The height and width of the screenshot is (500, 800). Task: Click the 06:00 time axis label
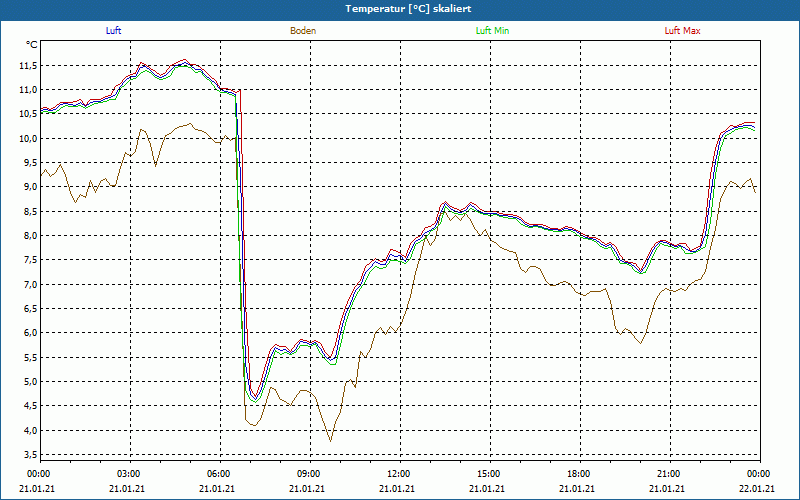(217, 474)
